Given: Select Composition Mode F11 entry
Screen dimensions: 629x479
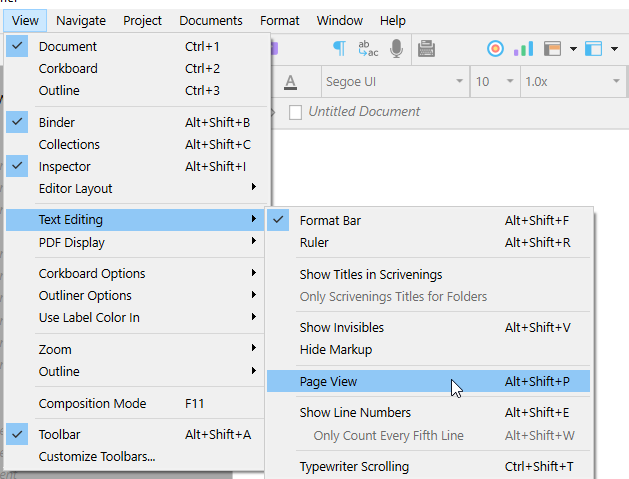Looking at the screenshot, I should coord(136,404).
